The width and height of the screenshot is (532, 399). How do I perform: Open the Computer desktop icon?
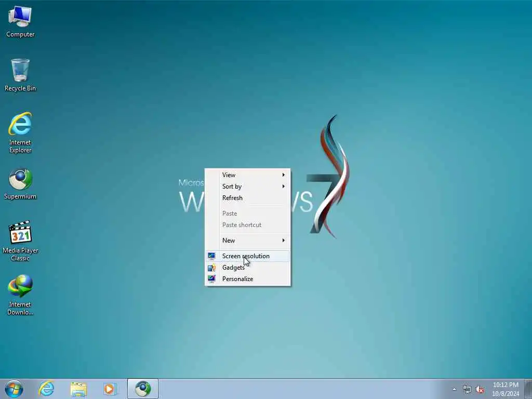[20, 22]
